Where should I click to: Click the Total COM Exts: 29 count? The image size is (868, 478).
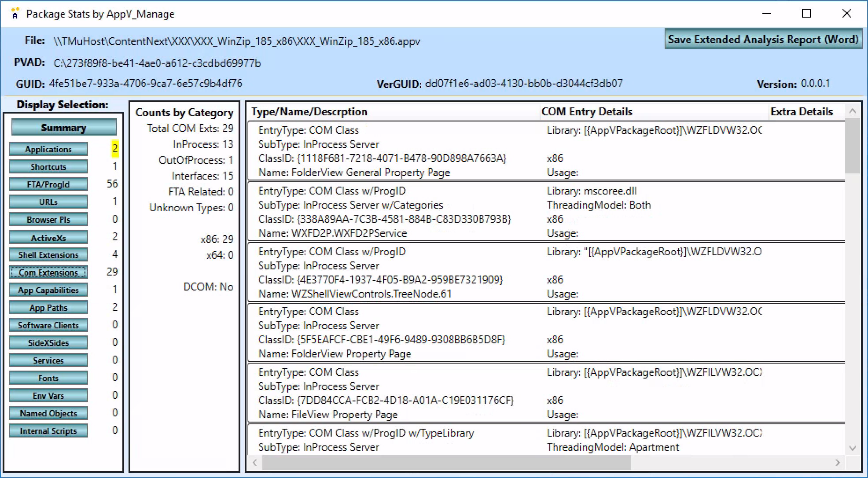point(190,129)
